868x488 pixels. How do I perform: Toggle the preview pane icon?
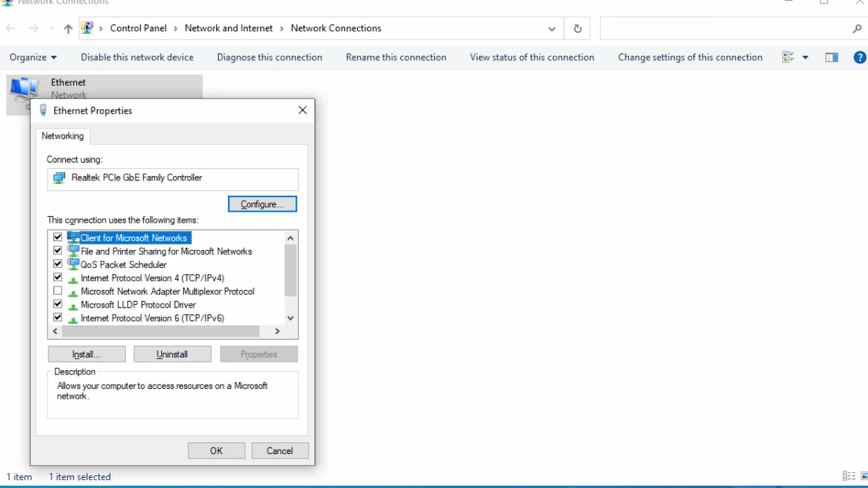click(x=832, y=57)
